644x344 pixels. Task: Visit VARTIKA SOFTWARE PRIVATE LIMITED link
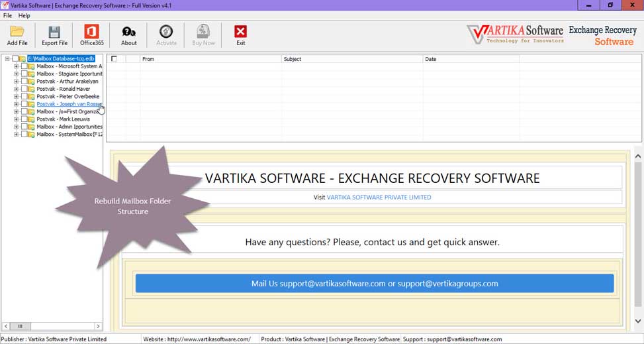(379, 197)
